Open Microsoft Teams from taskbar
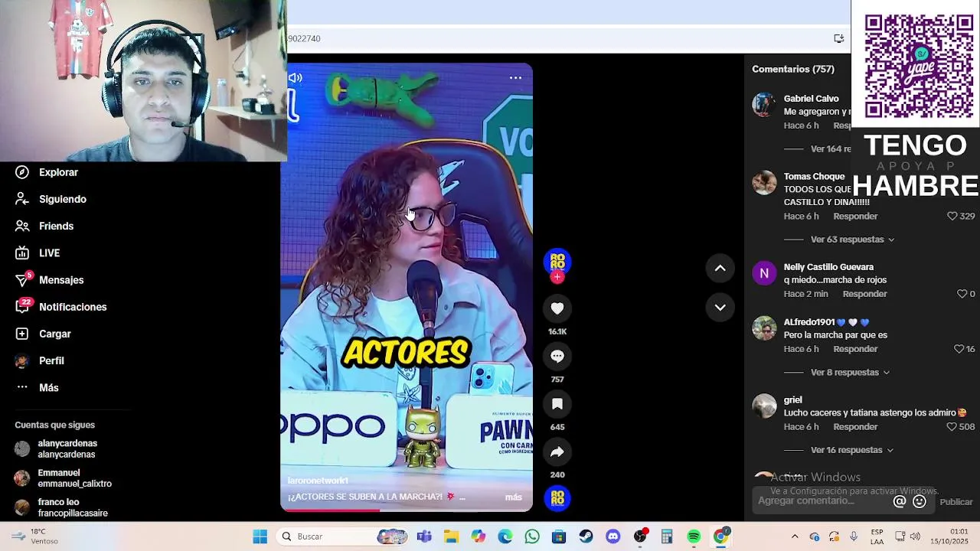The height and width of the screenshot is (551, 980). tap(424, 536)
